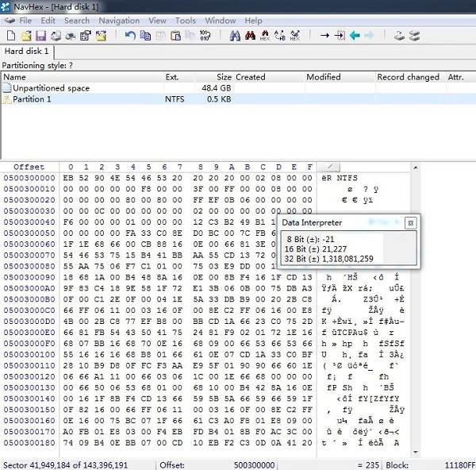Click the = 235 status bar value
This screenshot has width=476, height=470.
point(368,465)
